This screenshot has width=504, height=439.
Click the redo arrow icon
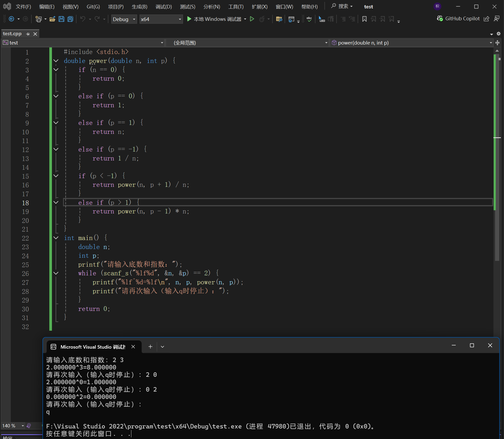97,19
